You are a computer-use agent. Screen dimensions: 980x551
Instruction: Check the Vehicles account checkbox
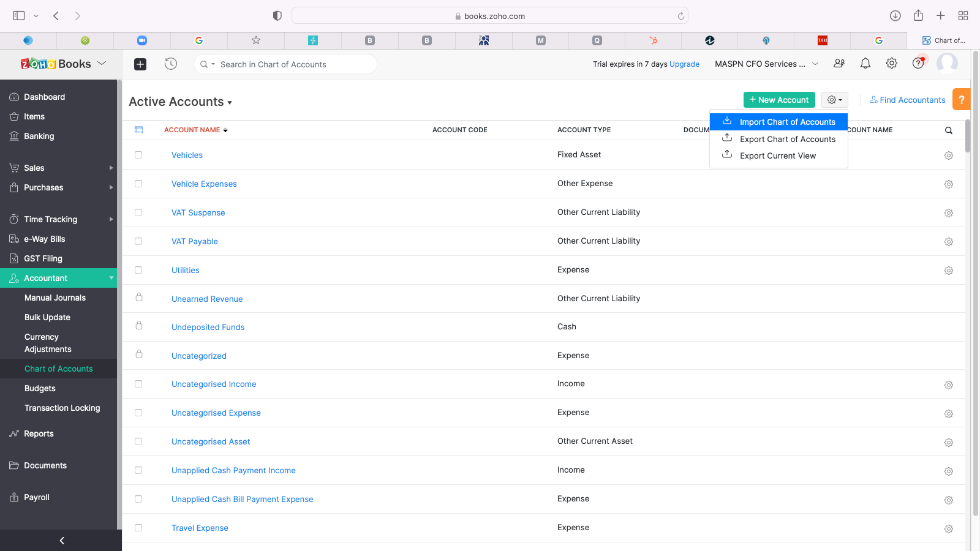pos(138,156)
